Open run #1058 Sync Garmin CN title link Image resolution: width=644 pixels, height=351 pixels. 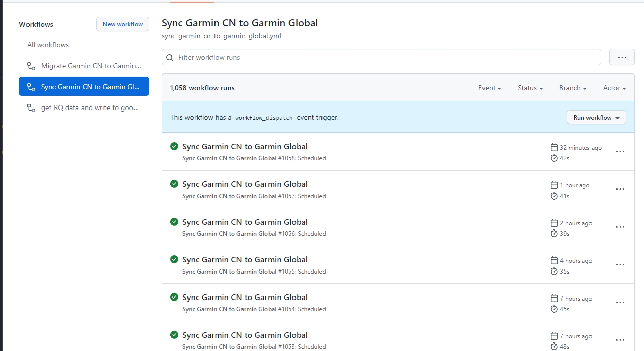(245, 146)
